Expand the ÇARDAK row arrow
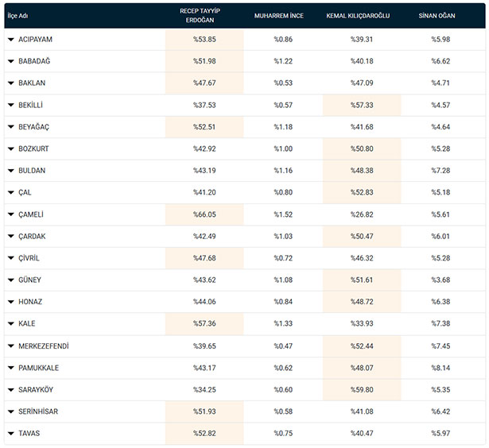489x448 pixels. (x=11, y=236)
